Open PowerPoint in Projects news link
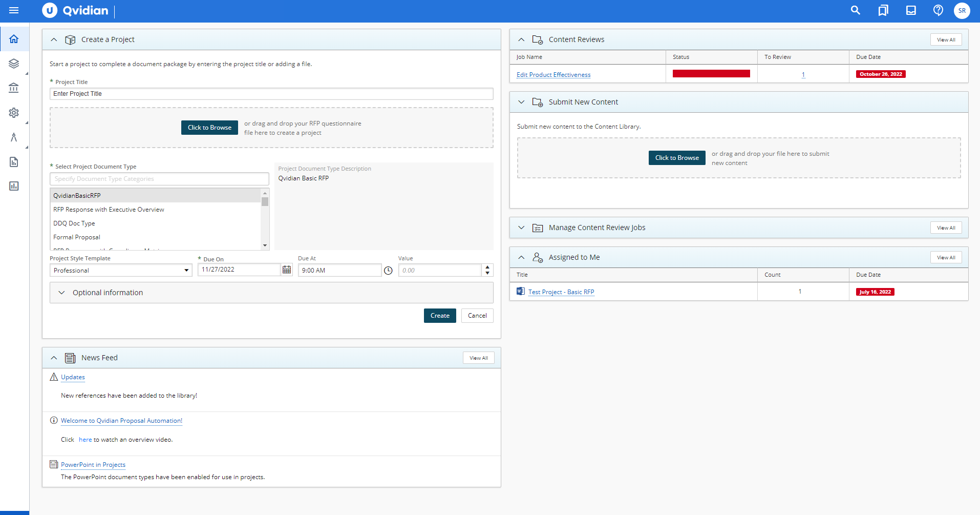Screen dimensions: 980x515 pyautogui.click(x=93, y=465)
